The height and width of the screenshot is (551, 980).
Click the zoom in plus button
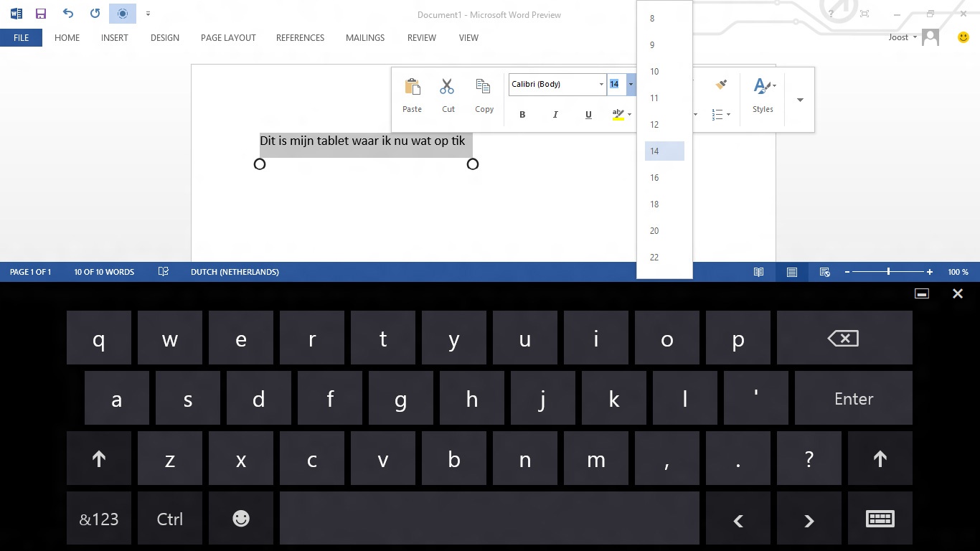point(930,272)
